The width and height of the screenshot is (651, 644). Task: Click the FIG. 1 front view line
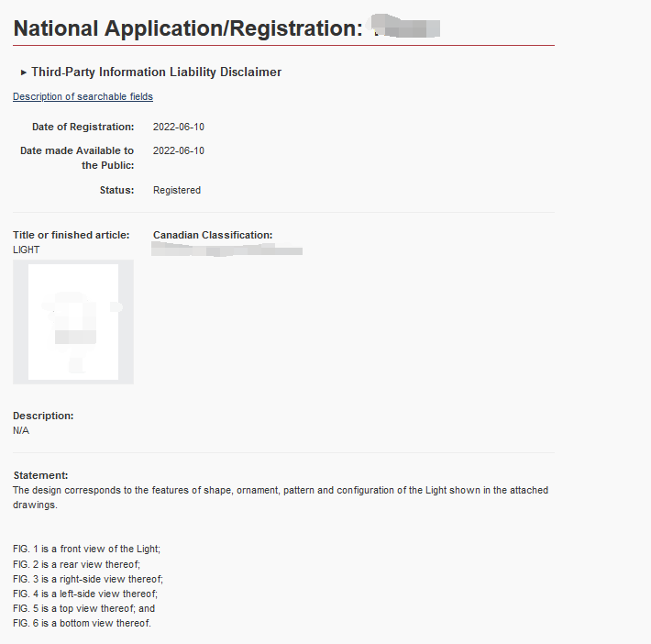click(87, 549)
